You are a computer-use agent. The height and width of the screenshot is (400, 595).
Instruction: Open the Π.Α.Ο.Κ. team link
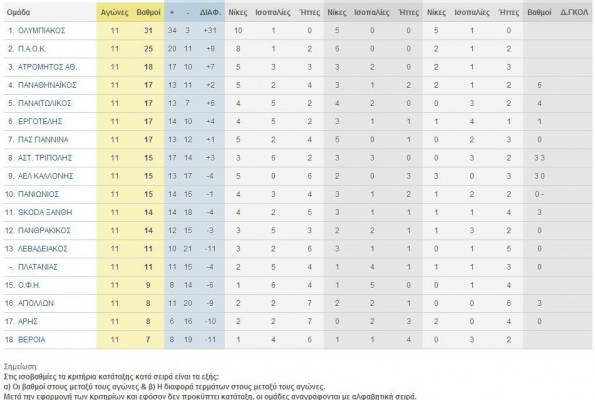coord(32,49)
